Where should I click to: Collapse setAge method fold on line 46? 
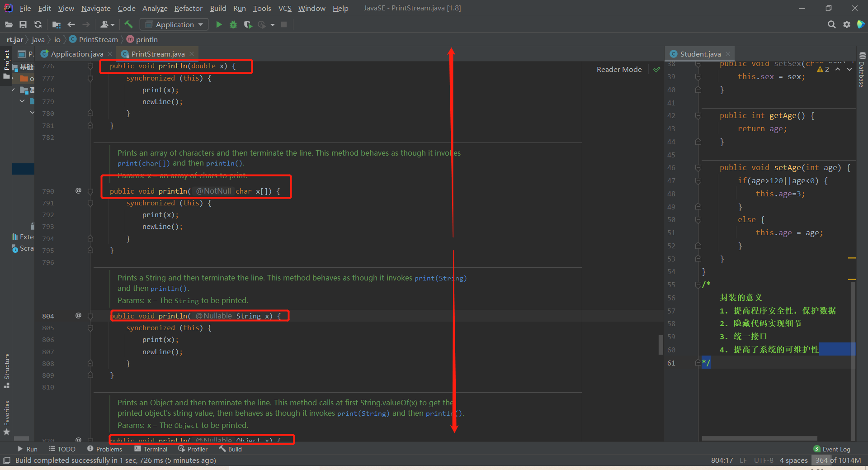click(698, 168)
